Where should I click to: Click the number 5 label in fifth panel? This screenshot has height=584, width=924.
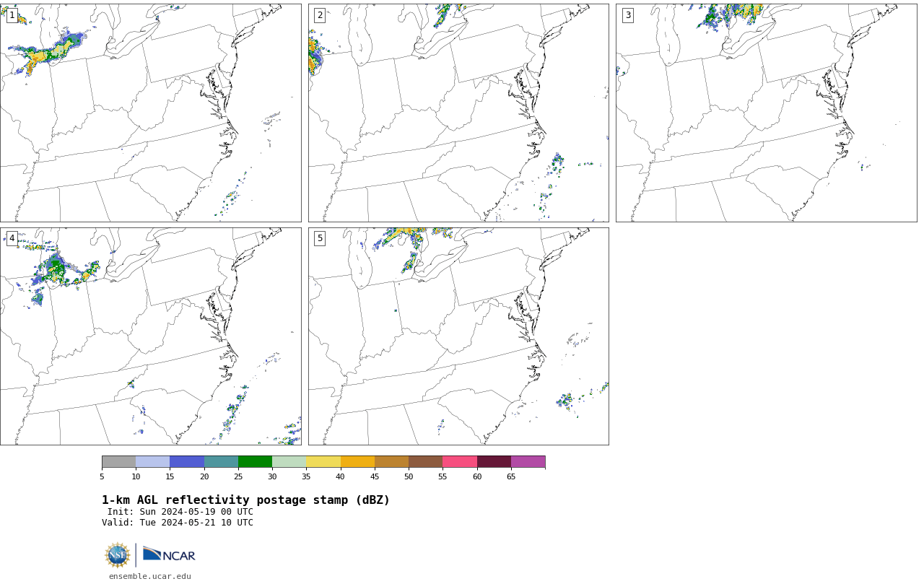(x=320, y=238)
